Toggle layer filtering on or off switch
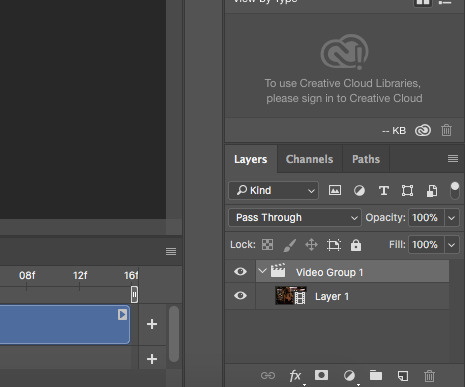Image resolution: width=465 pixels, height=387 pixels. (455, 190)
